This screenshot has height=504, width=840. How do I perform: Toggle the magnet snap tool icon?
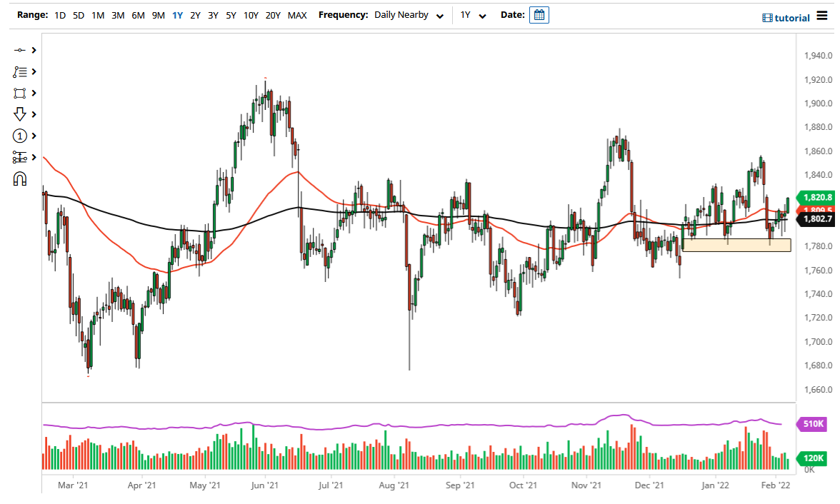pos(20,179)
